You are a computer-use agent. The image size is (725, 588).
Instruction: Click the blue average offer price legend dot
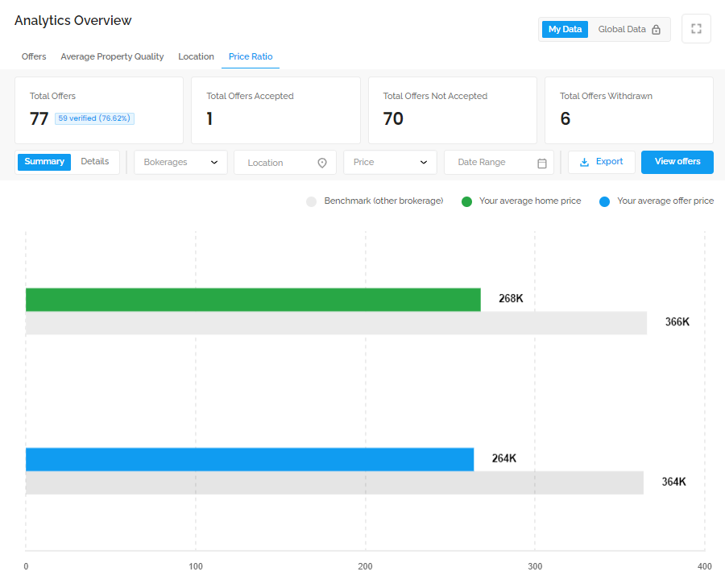pos(604,201)
